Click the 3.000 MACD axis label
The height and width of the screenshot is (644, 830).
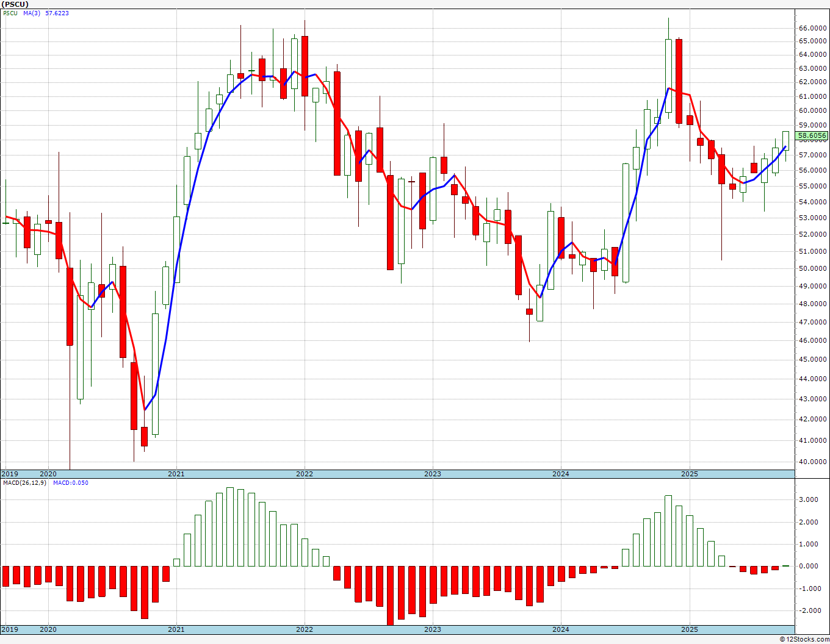coord(809,499)
